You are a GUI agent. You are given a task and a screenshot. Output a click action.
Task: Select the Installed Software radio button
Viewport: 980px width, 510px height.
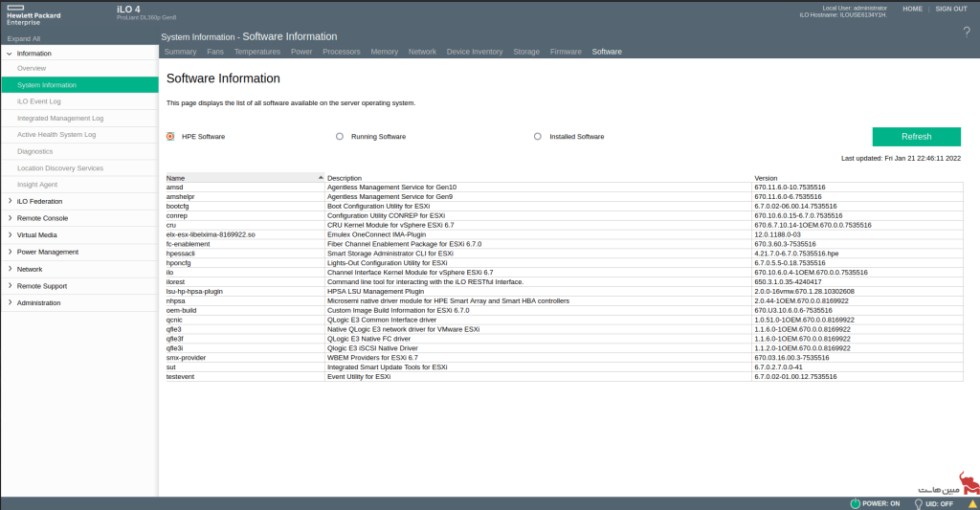click(538, 136)
